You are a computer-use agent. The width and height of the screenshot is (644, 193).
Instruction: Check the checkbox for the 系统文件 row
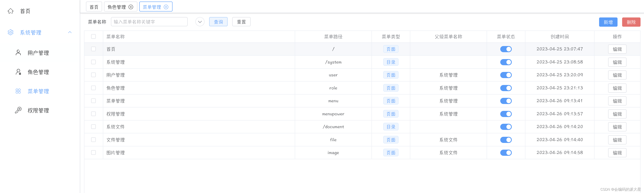pos(93,127)
